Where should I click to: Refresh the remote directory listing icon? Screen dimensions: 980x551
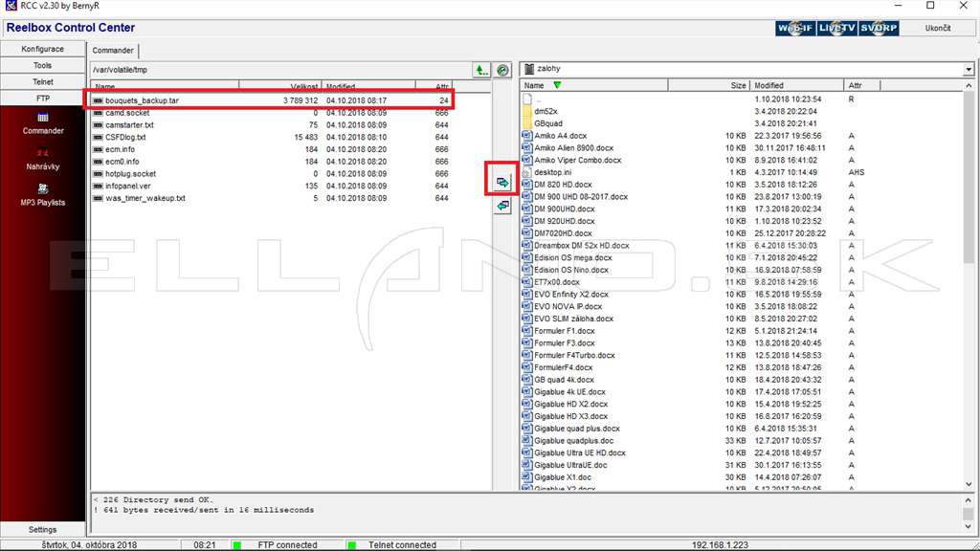[x=502, y=70]
